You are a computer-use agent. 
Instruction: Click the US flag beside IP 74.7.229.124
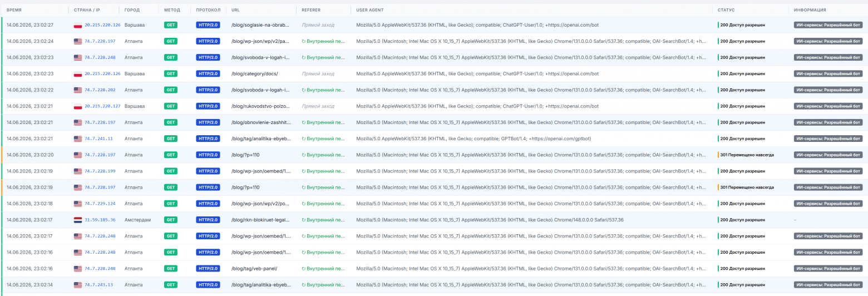(x=78, y=204)
